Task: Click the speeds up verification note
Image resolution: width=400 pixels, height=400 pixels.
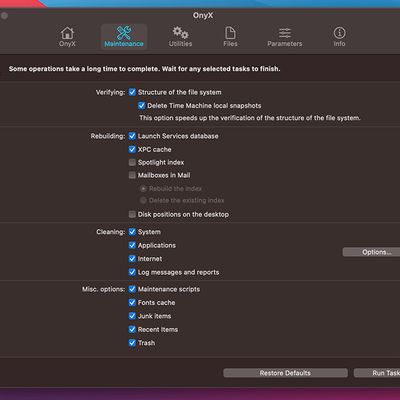Action: [x=250, y=118]
